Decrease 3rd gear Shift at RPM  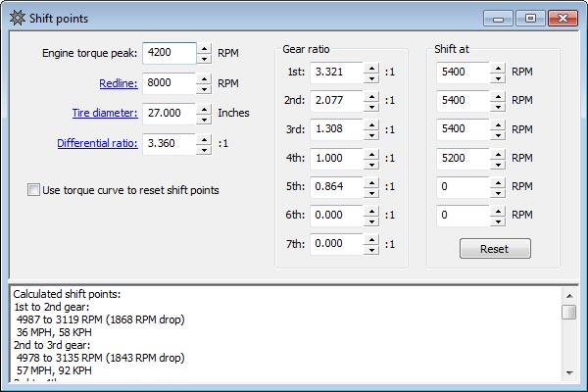tap(498, 135)
